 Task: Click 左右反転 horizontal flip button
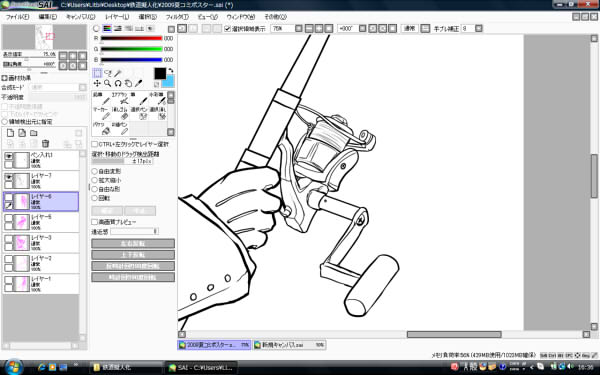pyautogui.click(x=133, y=244)
